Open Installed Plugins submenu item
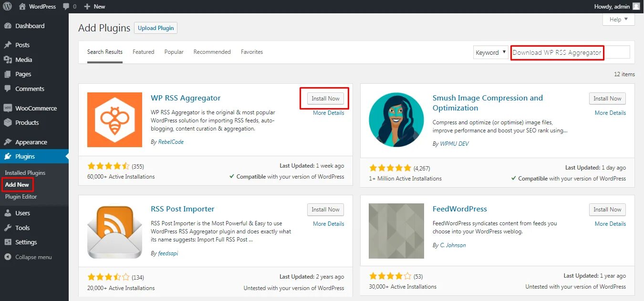 [25, 173]
